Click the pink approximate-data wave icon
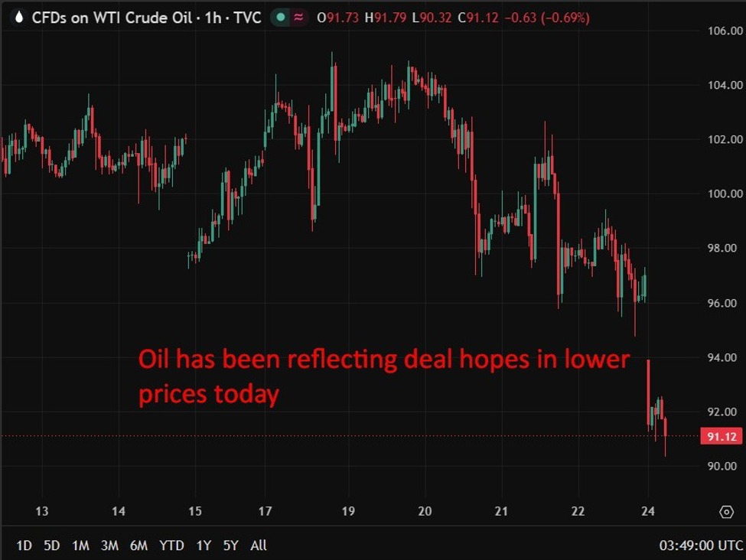The image size is (746, 560). tap(298, 18)
